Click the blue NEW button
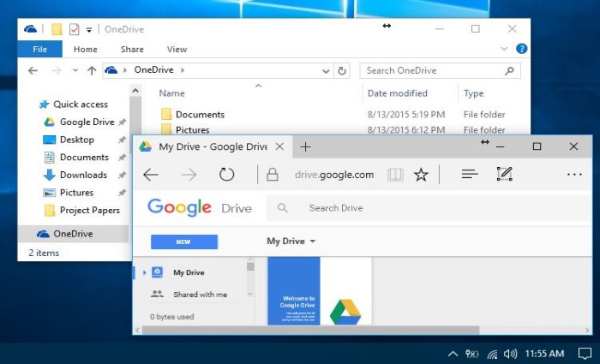This screenshot has width=600, height=364. (x=183, y=242)
